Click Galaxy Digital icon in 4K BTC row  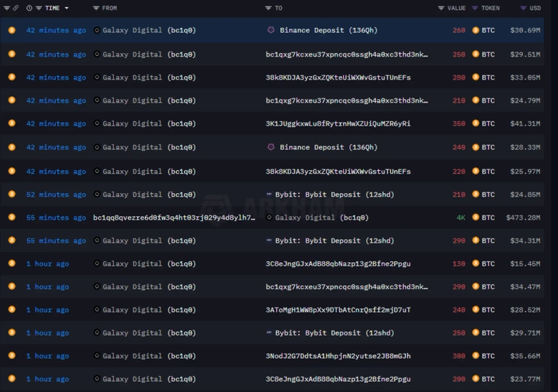click(x=270, y=218)
